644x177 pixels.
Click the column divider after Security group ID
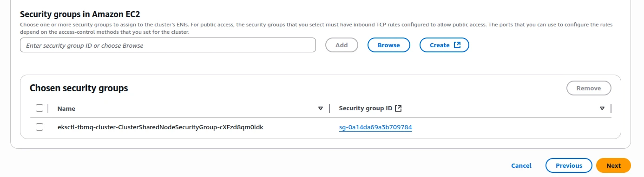pos(611,108)
